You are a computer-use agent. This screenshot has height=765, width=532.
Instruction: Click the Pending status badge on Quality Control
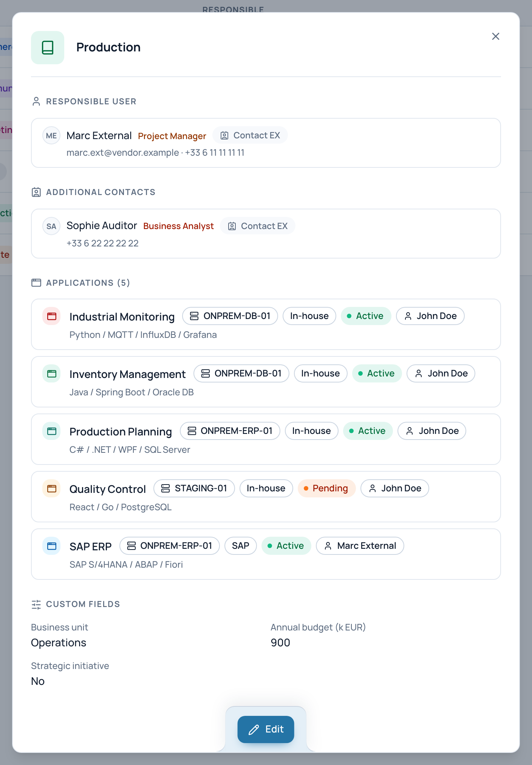327,488
